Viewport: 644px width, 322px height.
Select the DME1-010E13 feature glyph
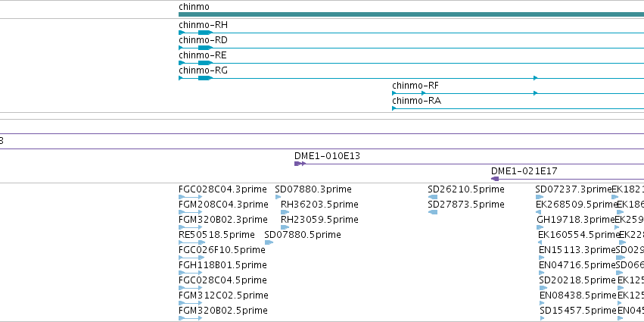300,164
